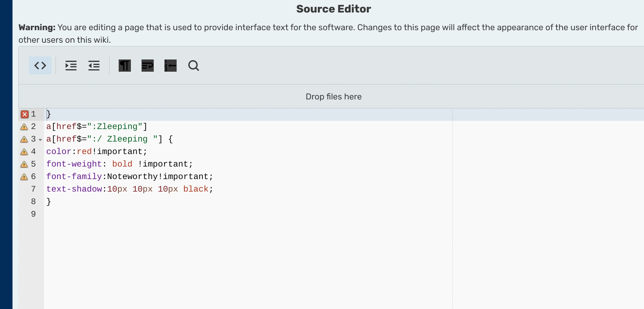Image resolution: width=644 pixels, height=309 pixels.
Task: Click the outdent icon in toolbar
Action: click(94, 66)
